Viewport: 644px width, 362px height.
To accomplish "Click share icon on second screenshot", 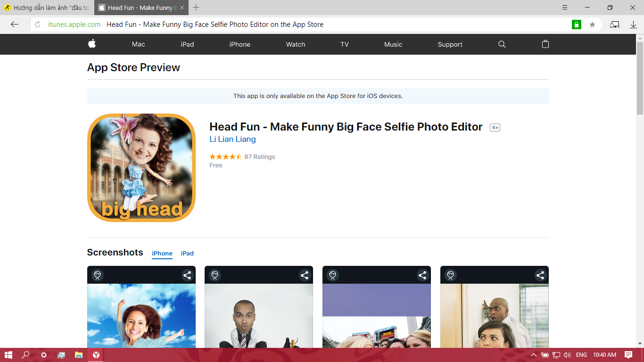I will coord(305,275).
